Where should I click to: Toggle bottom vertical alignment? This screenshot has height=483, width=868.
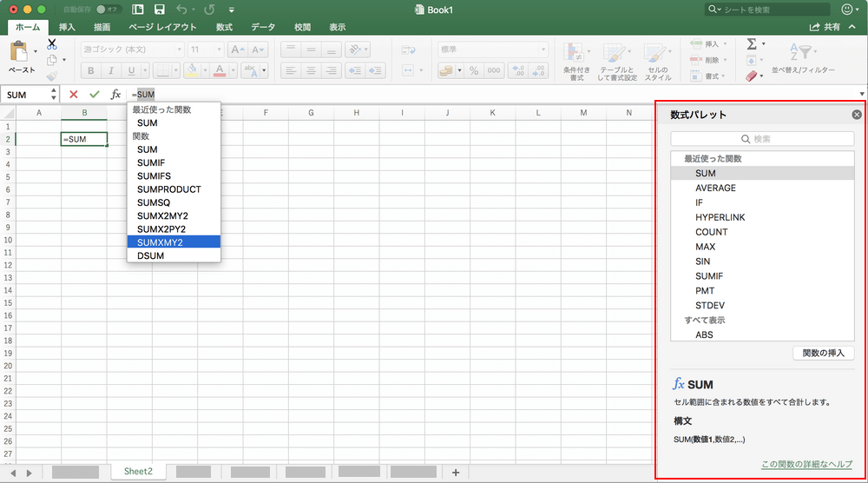tap(331, 50)
